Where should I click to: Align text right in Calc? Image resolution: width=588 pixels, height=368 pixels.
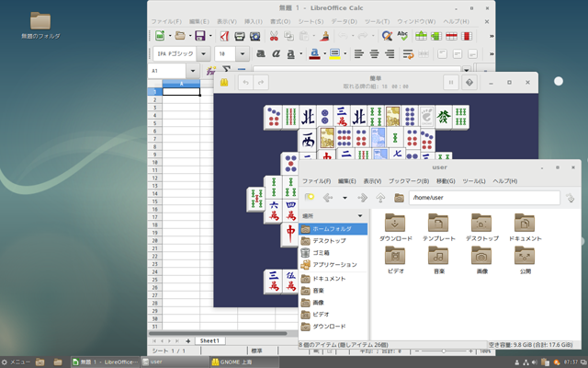tap(390, 53)
